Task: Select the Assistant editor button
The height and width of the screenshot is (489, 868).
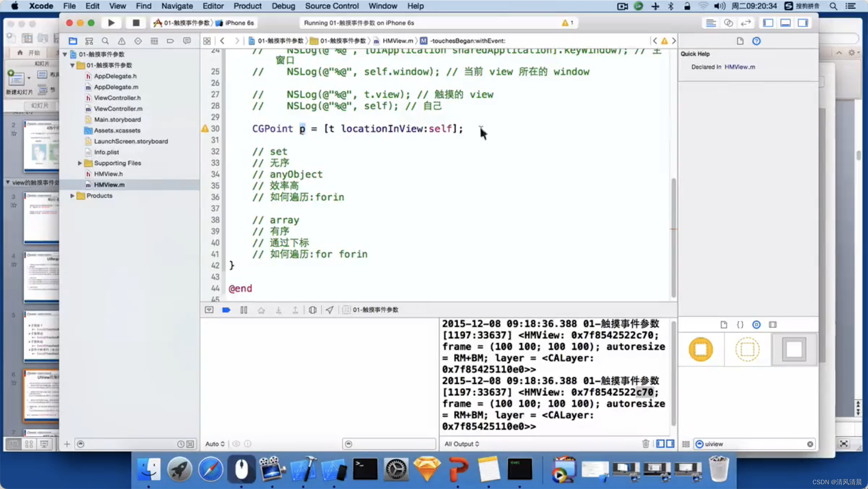Action: 728,23
